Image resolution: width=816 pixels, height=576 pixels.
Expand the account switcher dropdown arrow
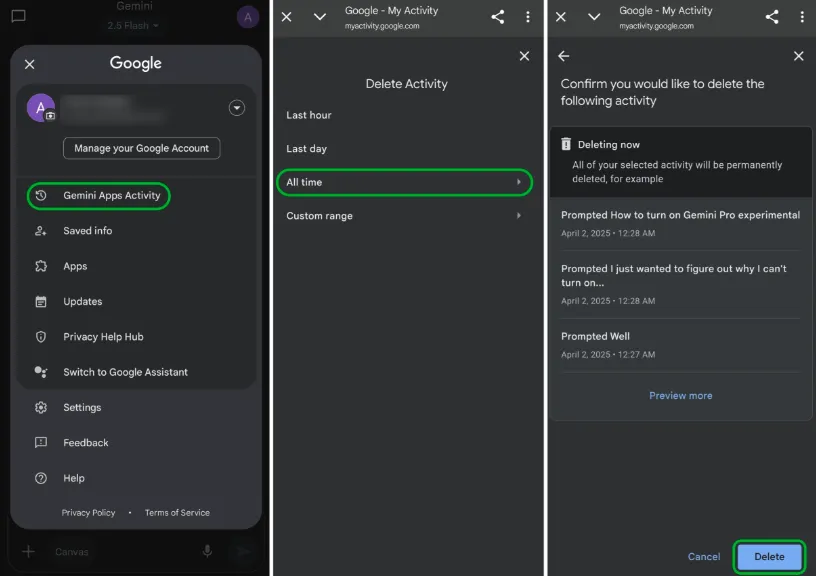click(237, 108)
